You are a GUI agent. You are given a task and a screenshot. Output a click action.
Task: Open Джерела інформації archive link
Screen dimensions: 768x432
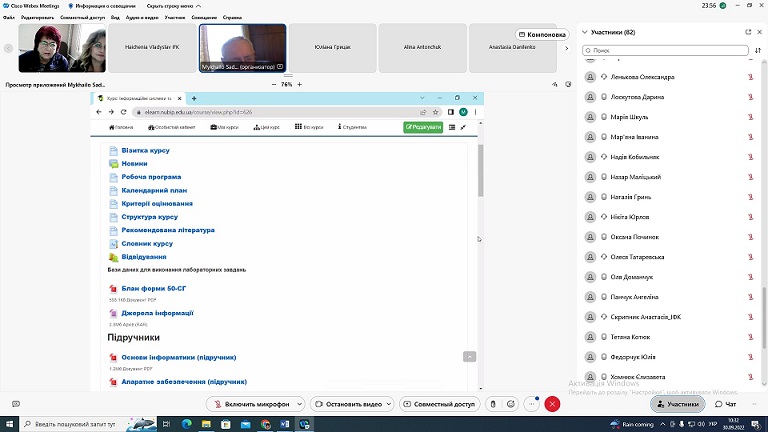[x=157, y=313]
